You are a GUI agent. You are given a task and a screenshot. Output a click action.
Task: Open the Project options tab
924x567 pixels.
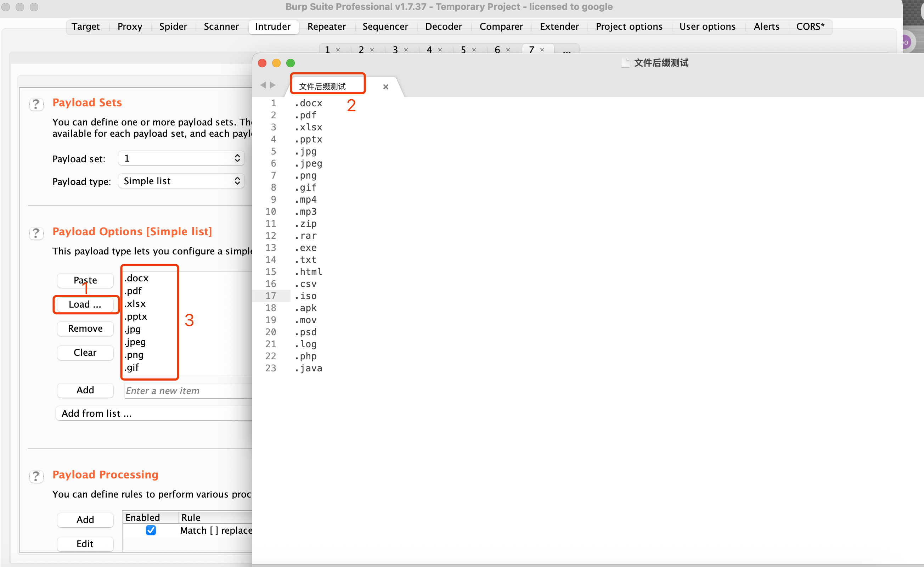(629, 27)
